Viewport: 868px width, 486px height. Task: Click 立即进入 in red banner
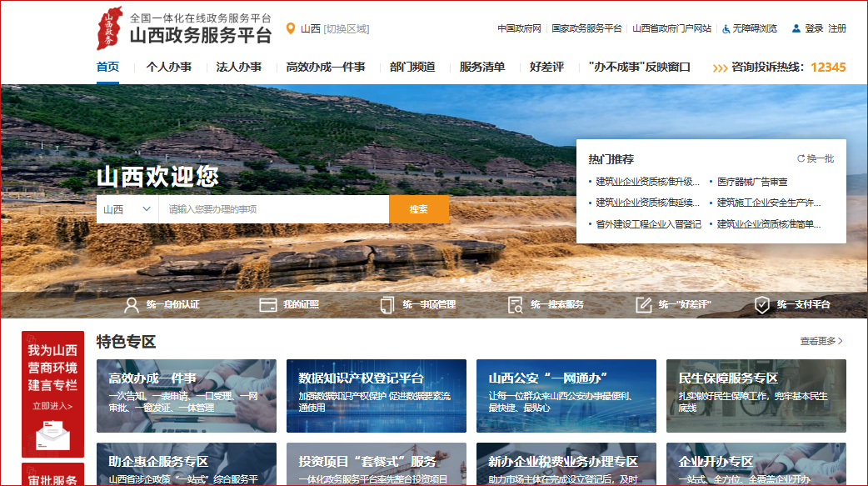coord(52,406)
